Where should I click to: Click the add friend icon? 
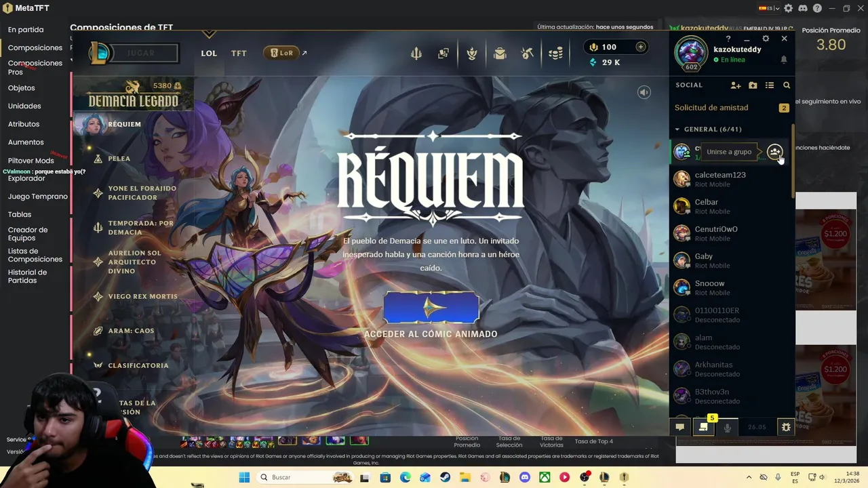tap(736, 85)
